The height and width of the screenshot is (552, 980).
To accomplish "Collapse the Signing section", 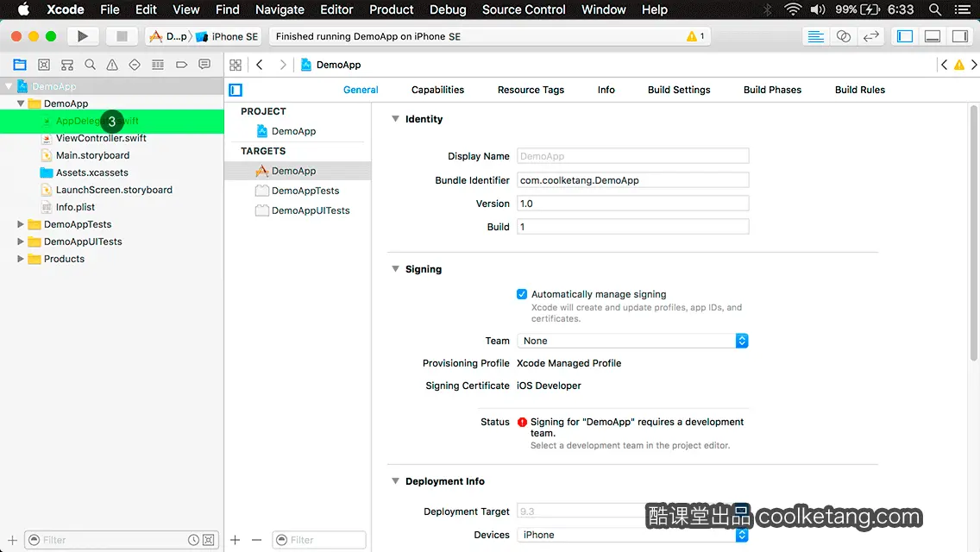I will coord(395,269).
